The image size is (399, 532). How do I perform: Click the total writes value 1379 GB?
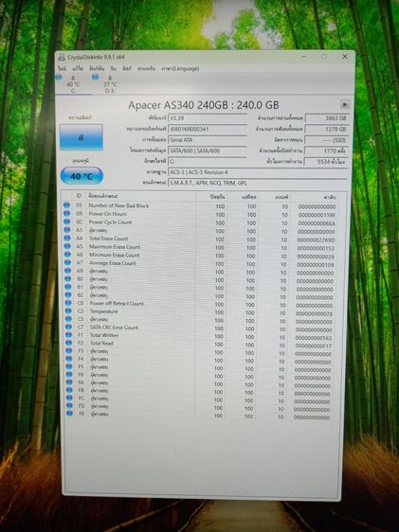(x=326, y=130)
